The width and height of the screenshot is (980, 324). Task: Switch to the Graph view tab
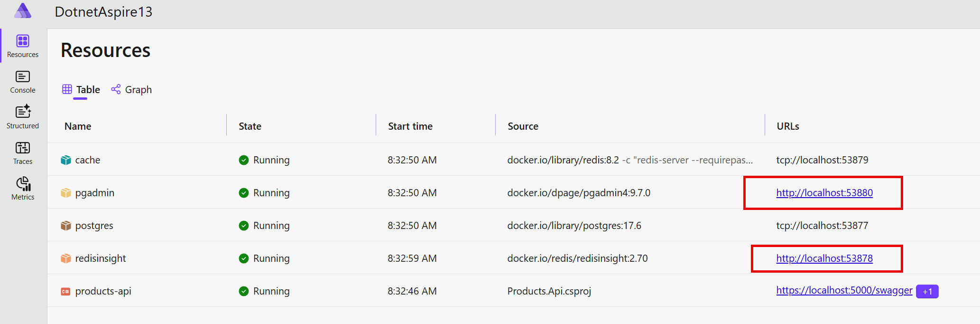click(131, 90)
